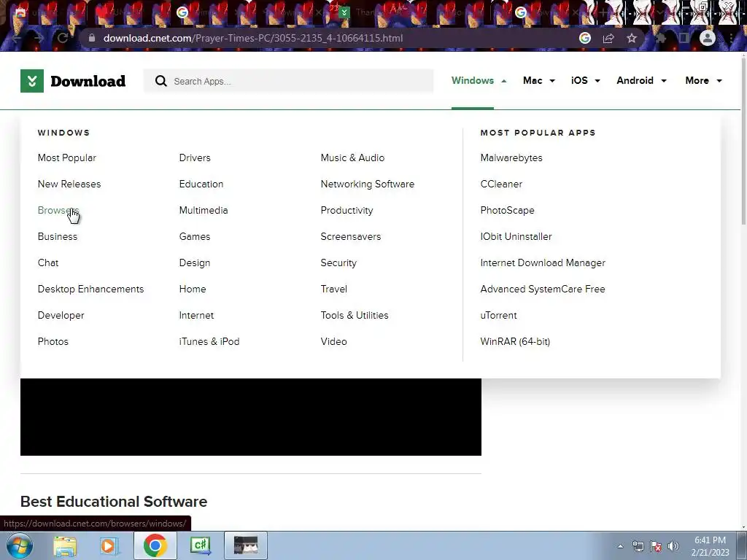Open Most Popular Windows category
This screenshot has width=747, height=560.
click(x=66, y=157)
